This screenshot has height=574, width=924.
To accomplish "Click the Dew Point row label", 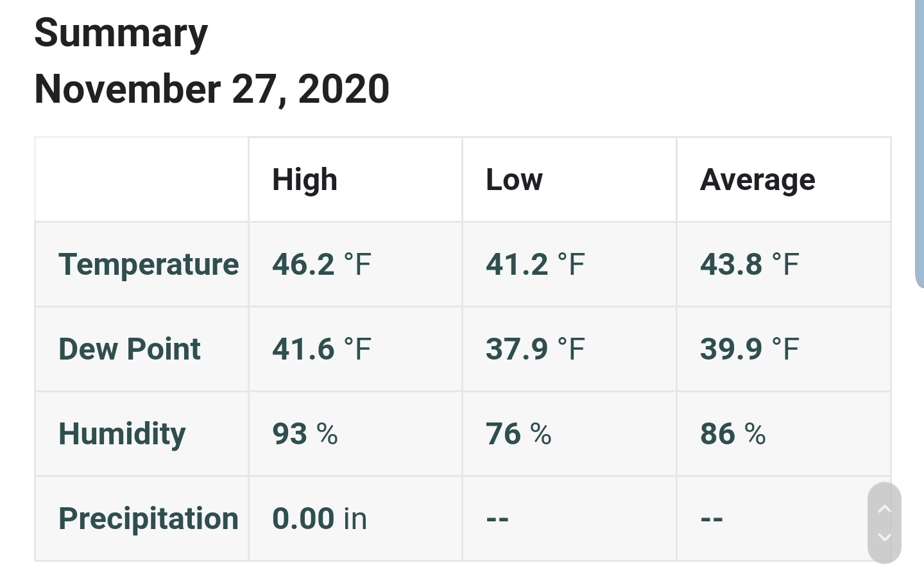I will [x=130, y=349].
